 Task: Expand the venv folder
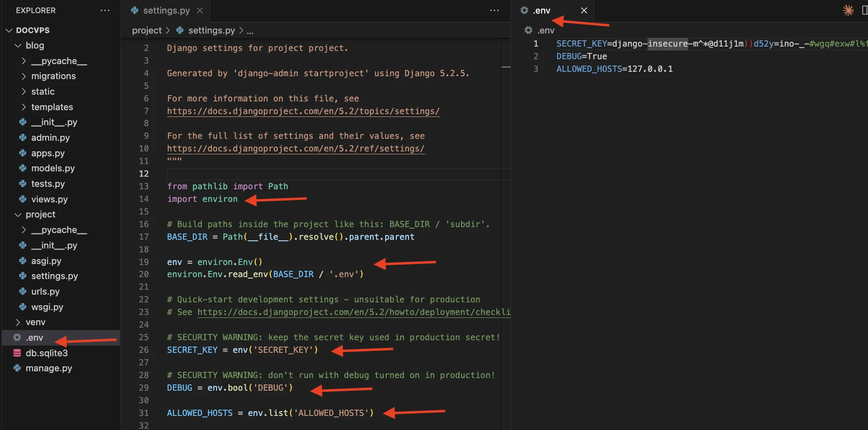(18, 322)
